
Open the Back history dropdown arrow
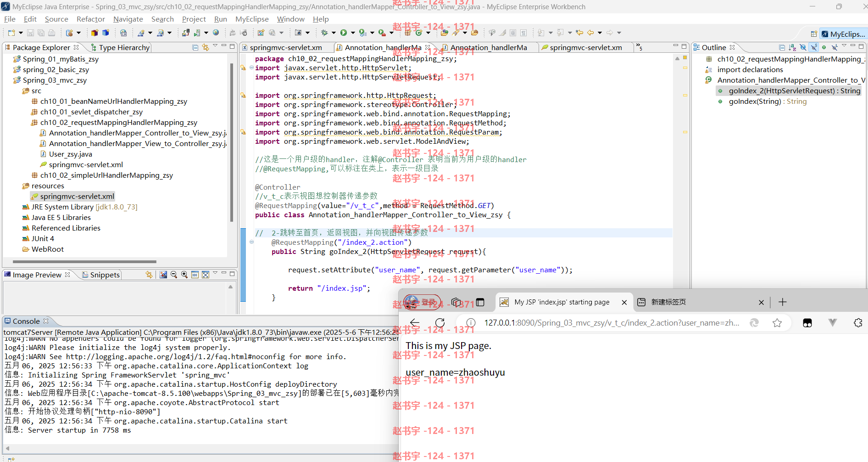tap(600, 33)
